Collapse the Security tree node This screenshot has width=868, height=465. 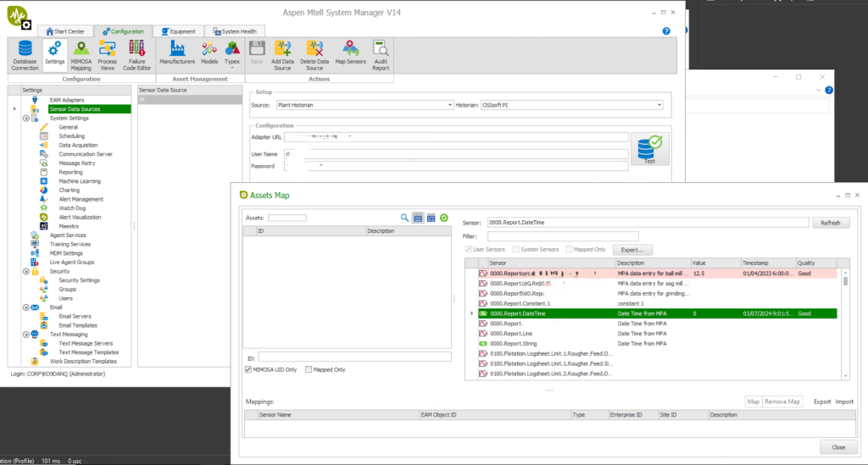[26, 272]
